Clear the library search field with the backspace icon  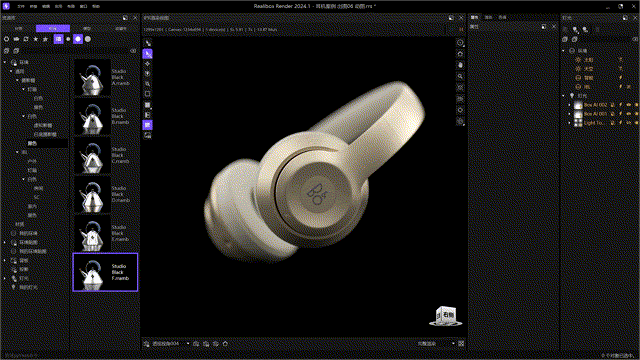point(133,51)
